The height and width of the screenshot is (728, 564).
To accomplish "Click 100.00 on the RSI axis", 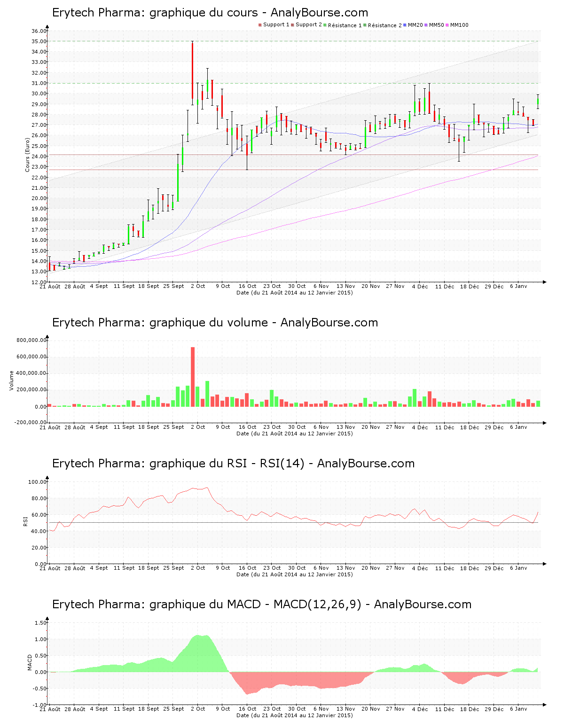I will (38, 482).
